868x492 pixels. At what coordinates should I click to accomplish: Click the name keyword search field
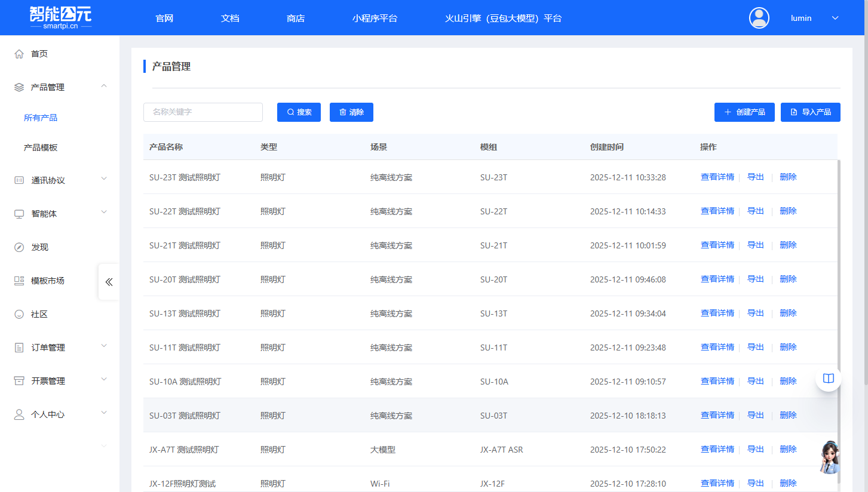pyautogui.click(x=203, y=112)
